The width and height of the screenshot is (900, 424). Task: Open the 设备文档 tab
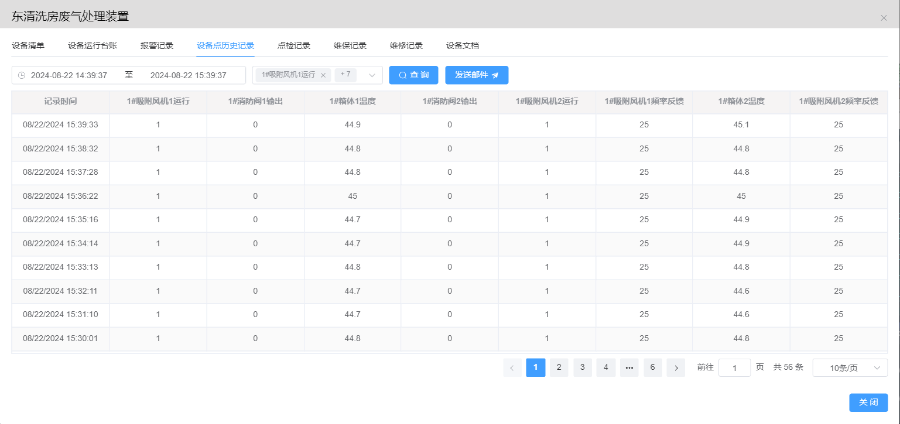click(463, 45)
